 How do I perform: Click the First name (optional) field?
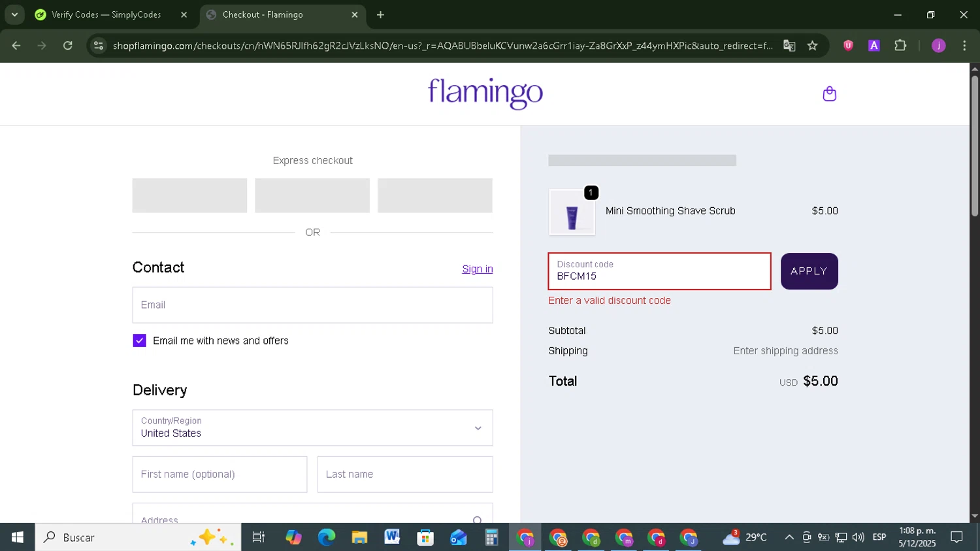220,475
